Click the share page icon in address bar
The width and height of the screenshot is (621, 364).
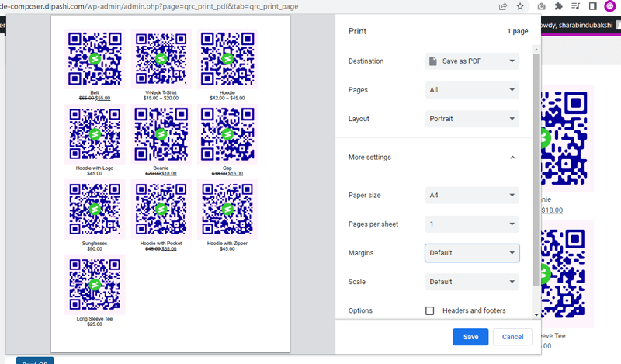pyautogui.click(x=503, y=6)
